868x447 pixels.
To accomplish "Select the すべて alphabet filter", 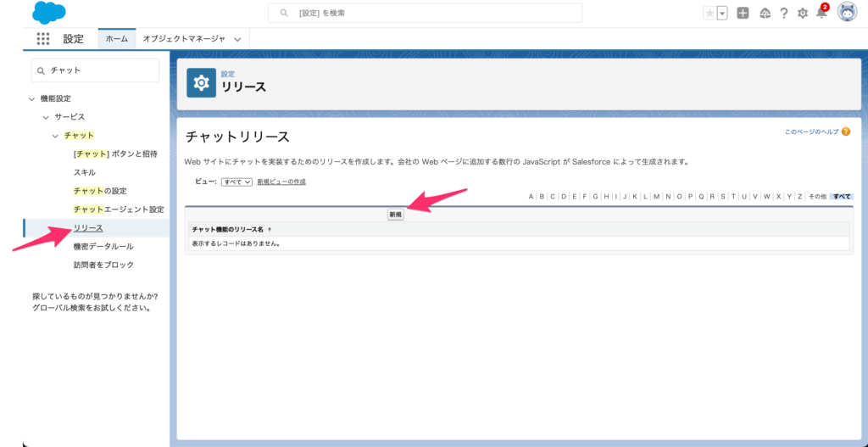I will [x=842, y=197].
